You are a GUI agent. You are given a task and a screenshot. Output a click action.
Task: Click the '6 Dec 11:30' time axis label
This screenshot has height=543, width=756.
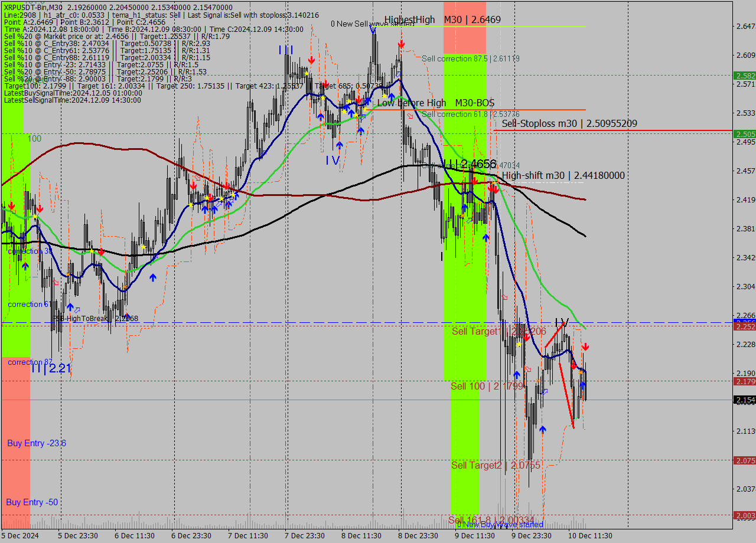click(135, 536)
